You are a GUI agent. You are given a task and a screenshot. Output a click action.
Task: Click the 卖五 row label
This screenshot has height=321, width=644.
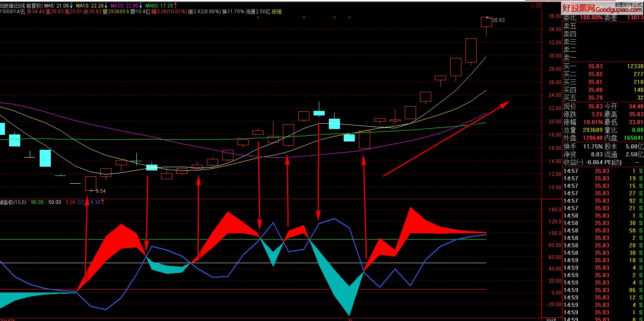click(570, 26)
